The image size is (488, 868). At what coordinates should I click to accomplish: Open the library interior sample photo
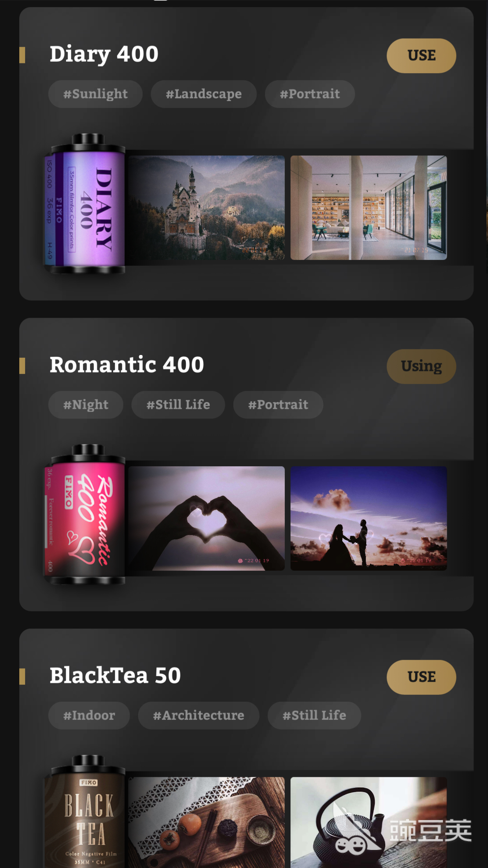pos(369,208)
